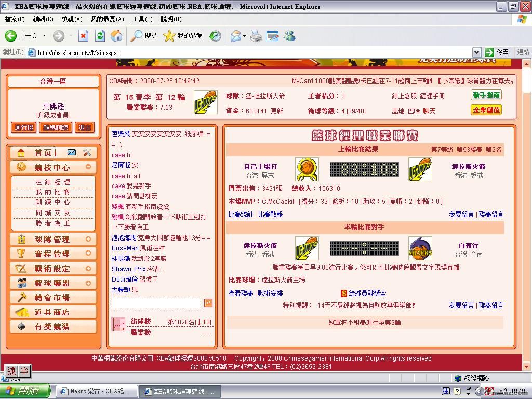Open the 檢視(V) menu

pyautogui.click(x=72, y=19)
